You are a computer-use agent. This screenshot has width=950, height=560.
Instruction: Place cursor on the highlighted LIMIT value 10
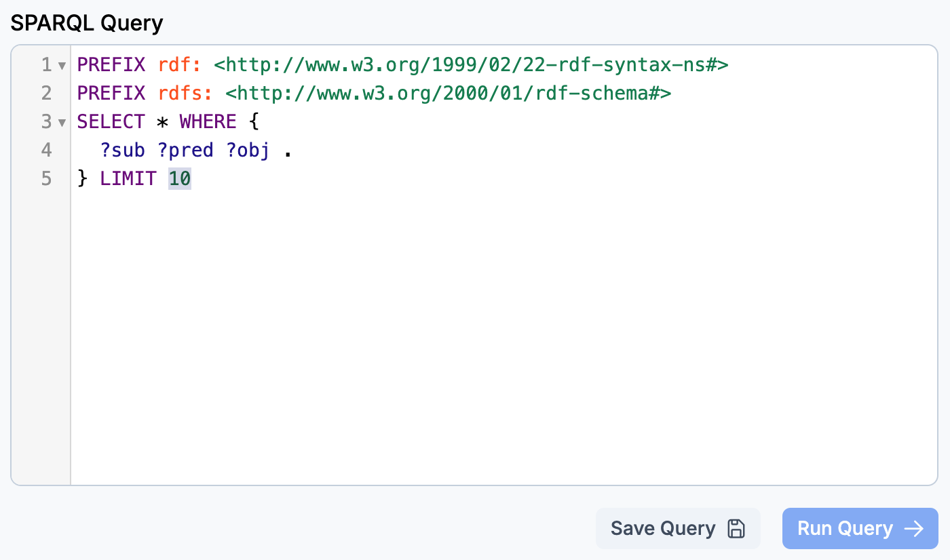[x=180, y=179]
